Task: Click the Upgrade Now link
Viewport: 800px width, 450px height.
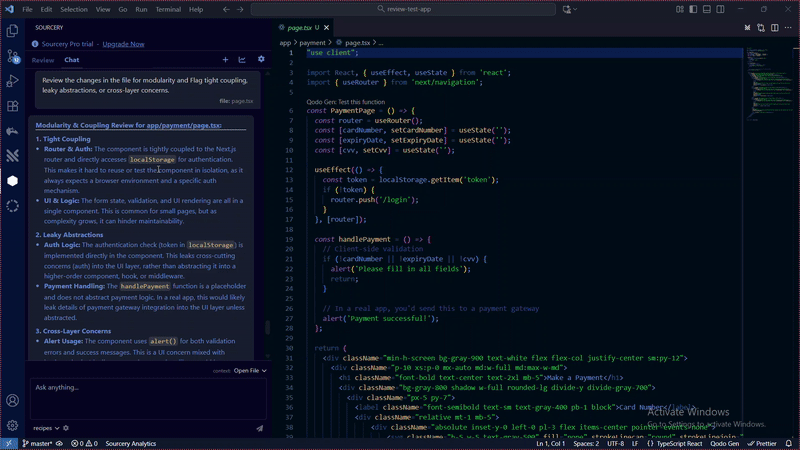Action: pos(123,44)
